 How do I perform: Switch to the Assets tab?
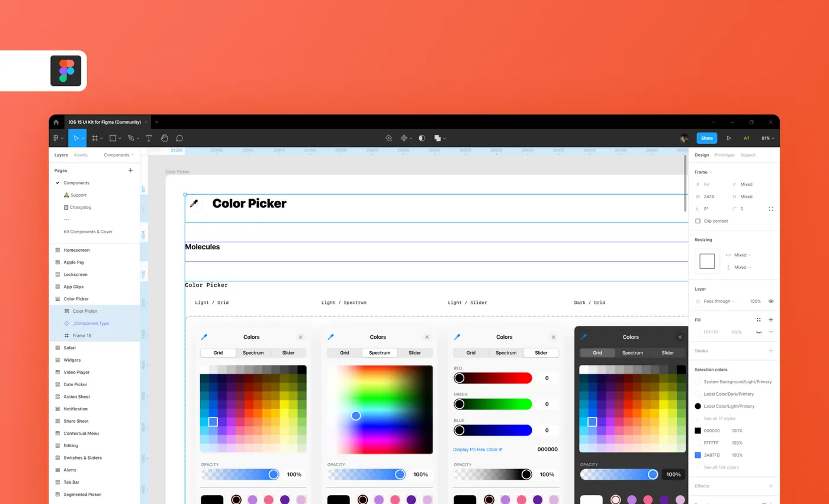point(81,155)
